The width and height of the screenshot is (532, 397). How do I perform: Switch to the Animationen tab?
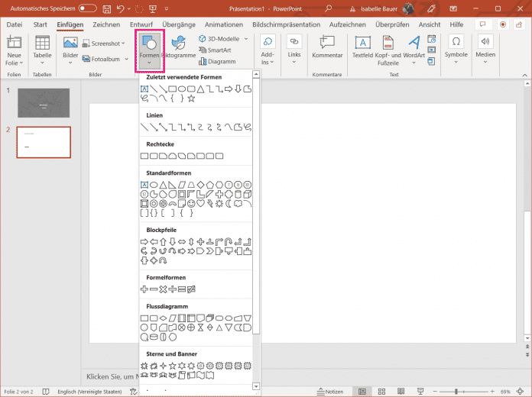(224, 24)
